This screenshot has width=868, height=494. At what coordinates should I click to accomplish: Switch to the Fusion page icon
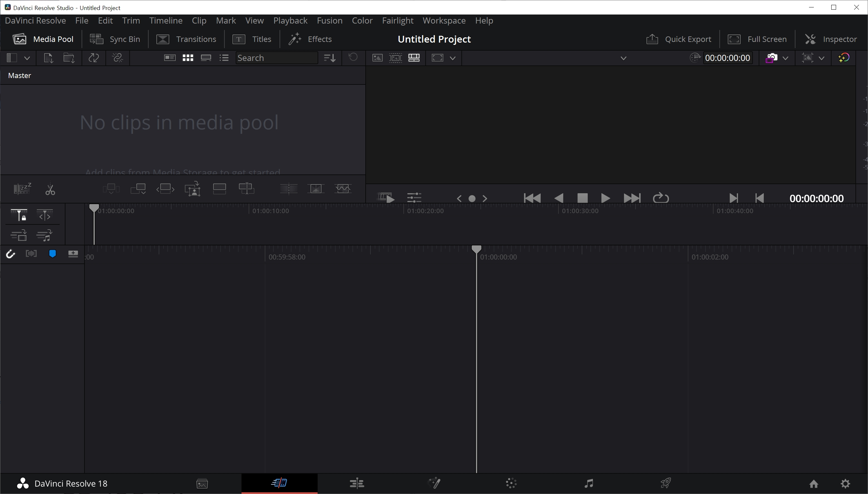coord(435,483)
